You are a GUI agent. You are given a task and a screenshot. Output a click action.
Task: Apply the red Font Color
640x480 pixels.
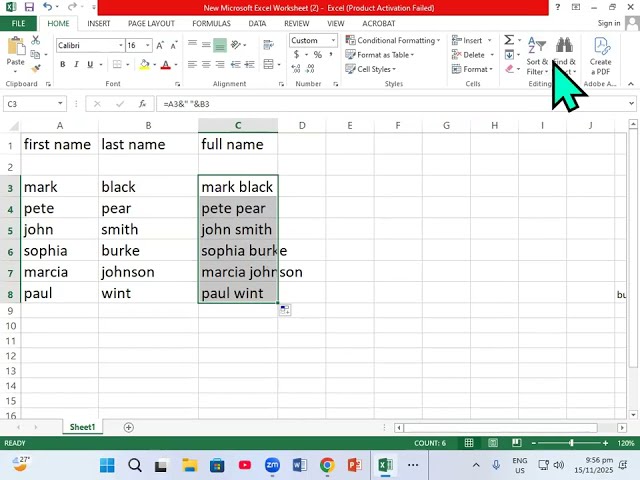[166, 64]
